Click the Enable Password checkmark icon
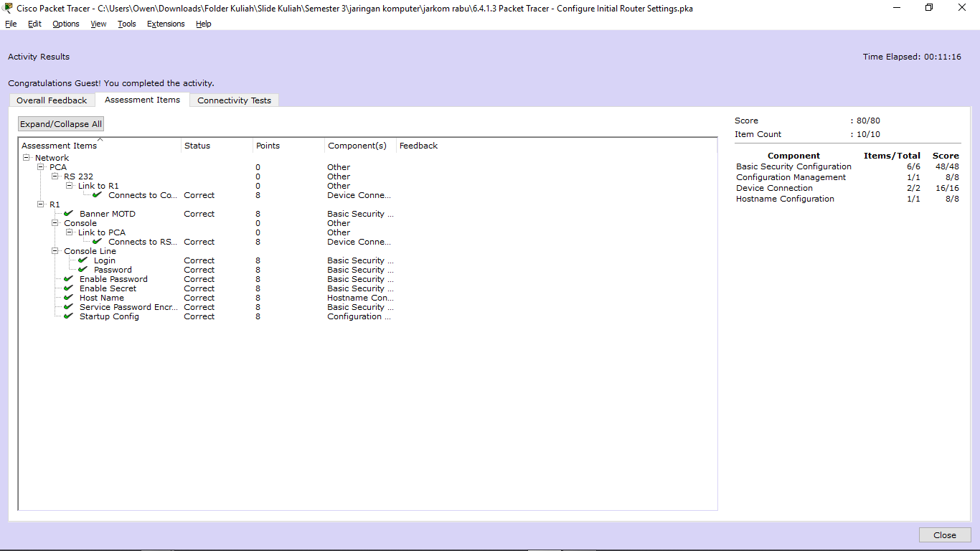980x551 pixels. tap(69, 279)
